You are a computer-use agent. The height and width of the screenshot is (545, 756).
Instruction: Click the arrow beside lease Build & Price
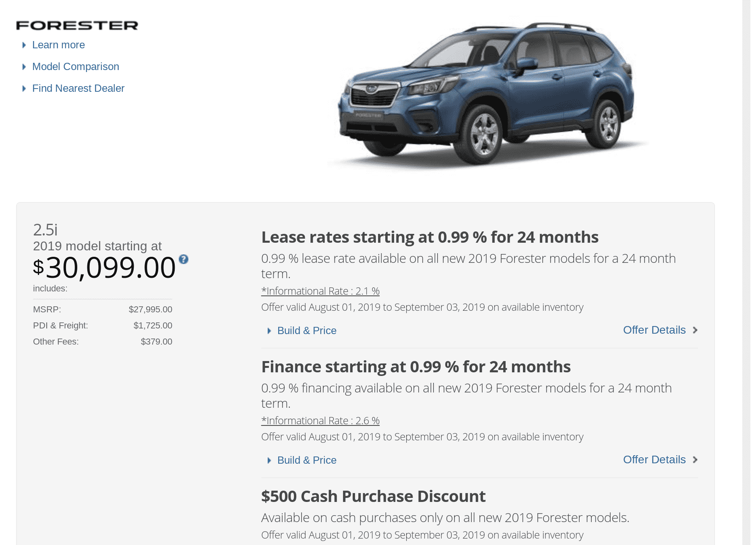(x=269, y=331)
